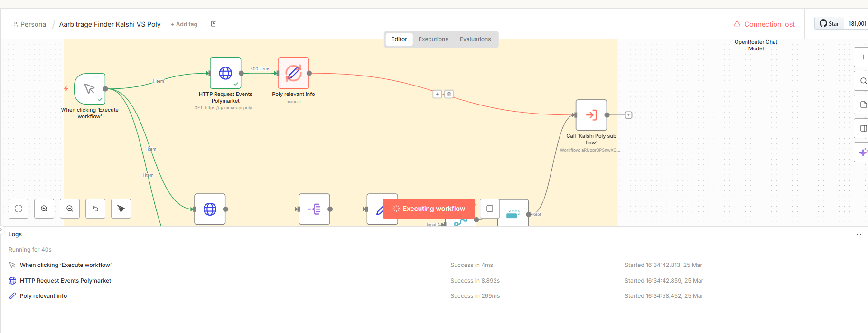Viewport: 868px width, 333px height.
Task: Open the node search magnifier button
Action: point(862,81)
